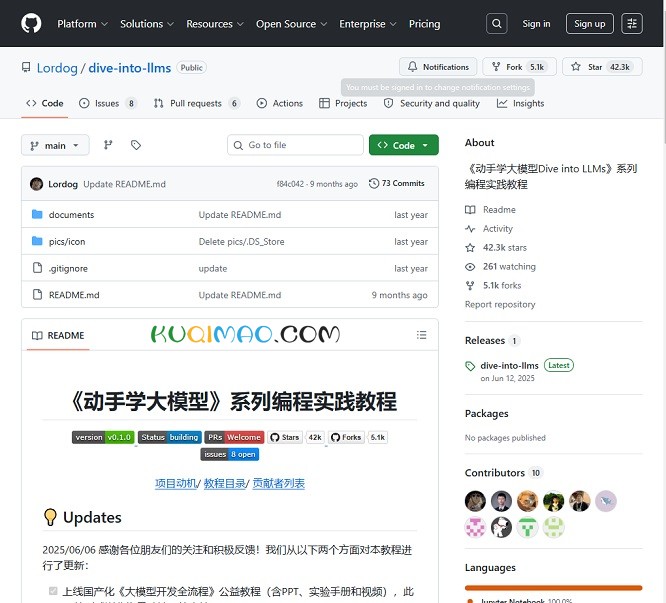Open the 42.3k stars link
The image size is (666, 603).
[x=496, y=248]
